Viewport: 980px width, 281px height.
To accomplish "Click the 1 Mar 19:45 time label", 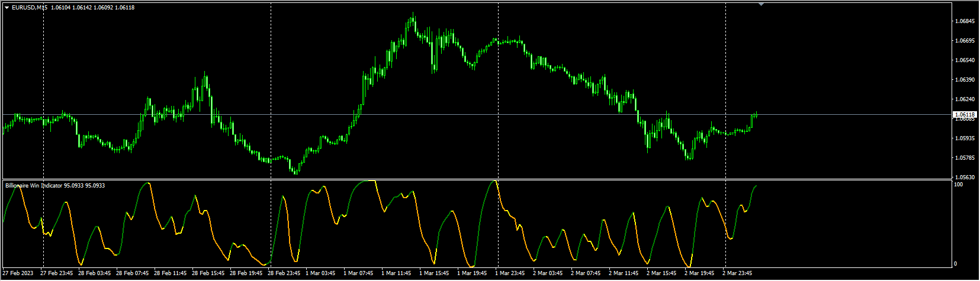I will point(473,273).
